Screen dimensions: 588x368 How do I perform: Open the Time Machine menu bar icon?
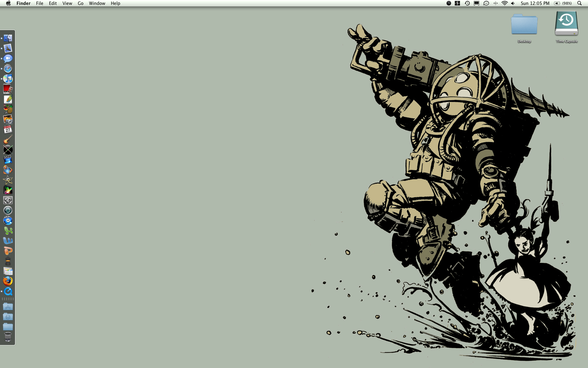(467, 3)
